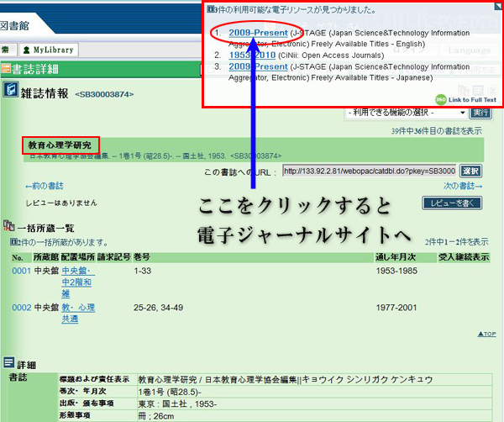Select publisher text 東京 : 国土社 , 1953-
Viewport: 504px width, 422px height.
(x=177, y=404)
